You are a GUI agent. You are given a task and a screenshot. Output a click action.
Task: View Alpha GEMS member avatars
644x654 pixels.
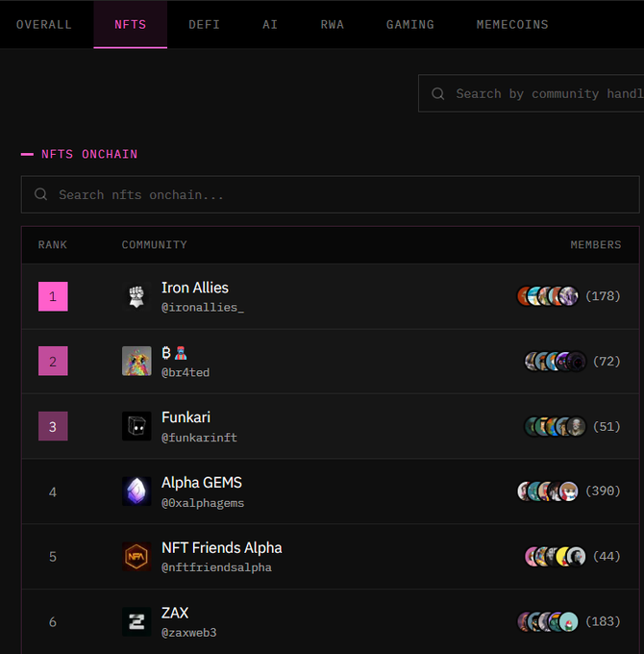click(x=548, y=490)
